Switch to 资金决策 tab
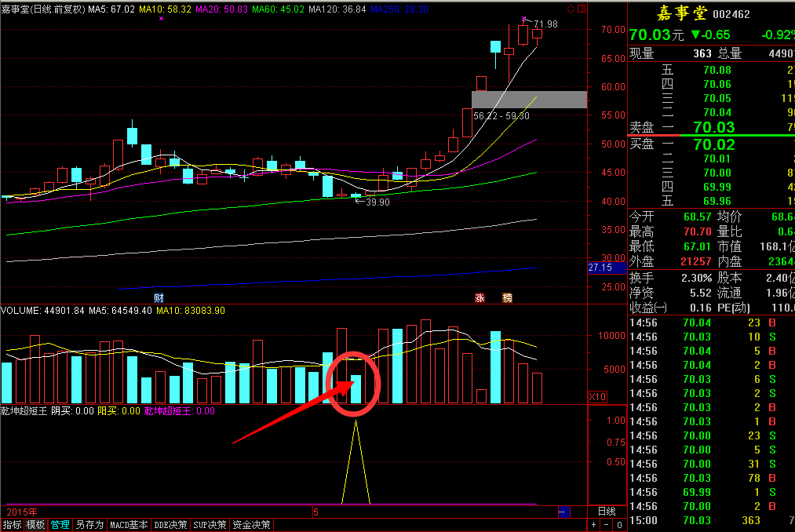Viewport: 795px width, 532px height. coord(251,525)
